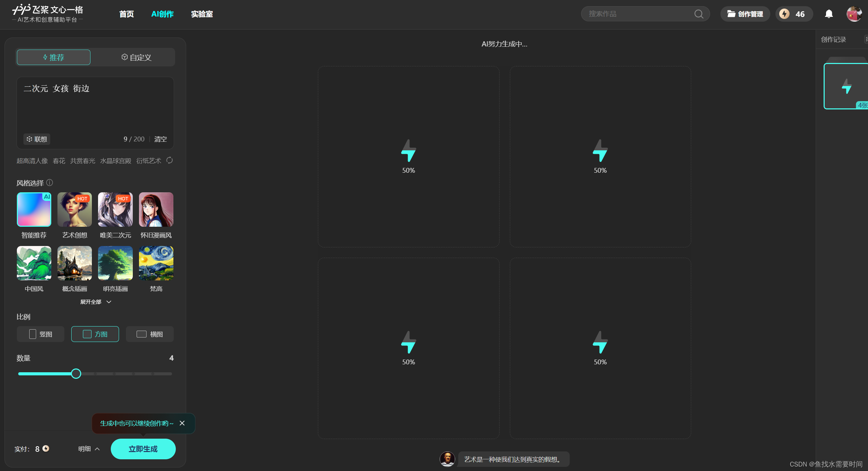Switch to the 自定义 tab
The image size is (868, 471).
click(136, 57)
